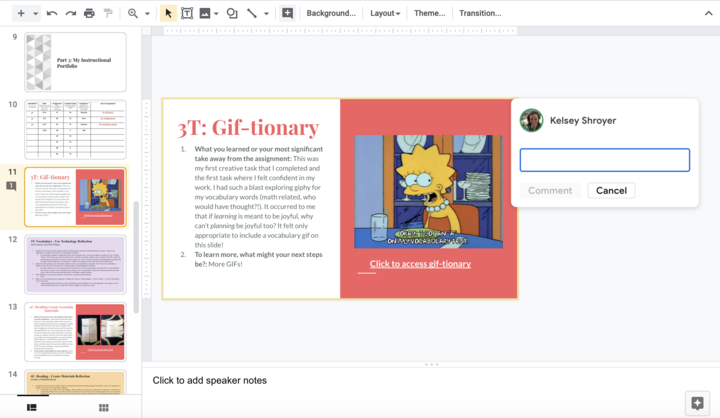Screen dimensions: 720x418
Task: Click the 'Kelsey Shroyer' commenter name
Action: (583, 120)
